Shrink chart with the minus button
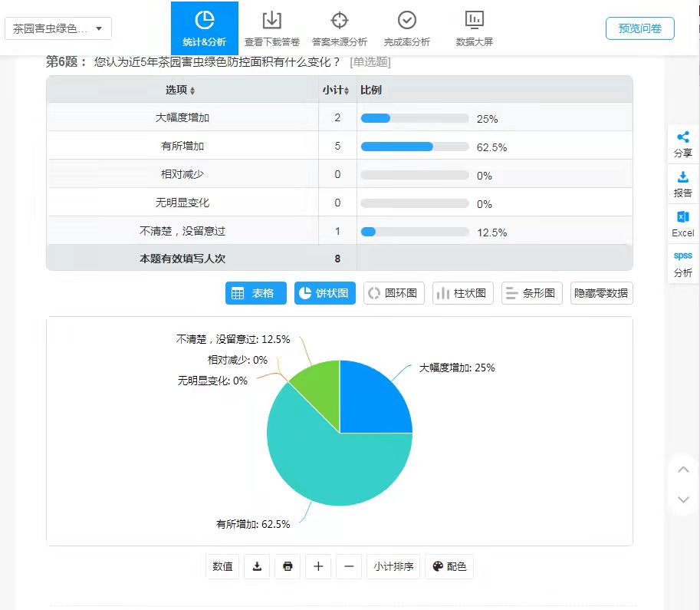The width and height of the screenshot is (700, 610). 349,567
